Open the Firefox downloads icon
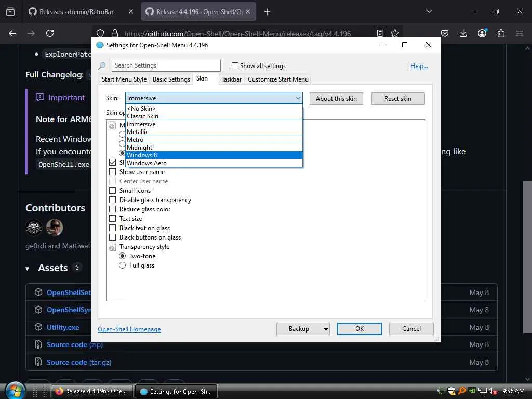 click(463, 33)
